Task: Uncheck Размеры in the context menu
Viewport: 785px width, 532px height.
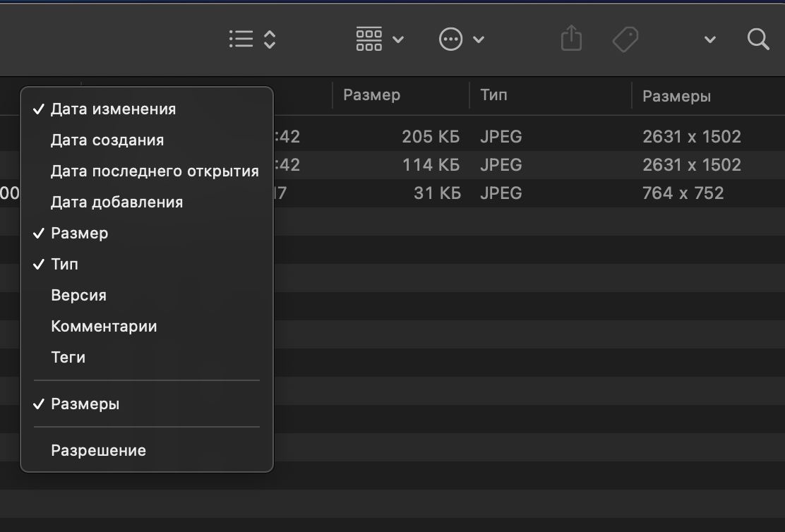Action: 85,404
